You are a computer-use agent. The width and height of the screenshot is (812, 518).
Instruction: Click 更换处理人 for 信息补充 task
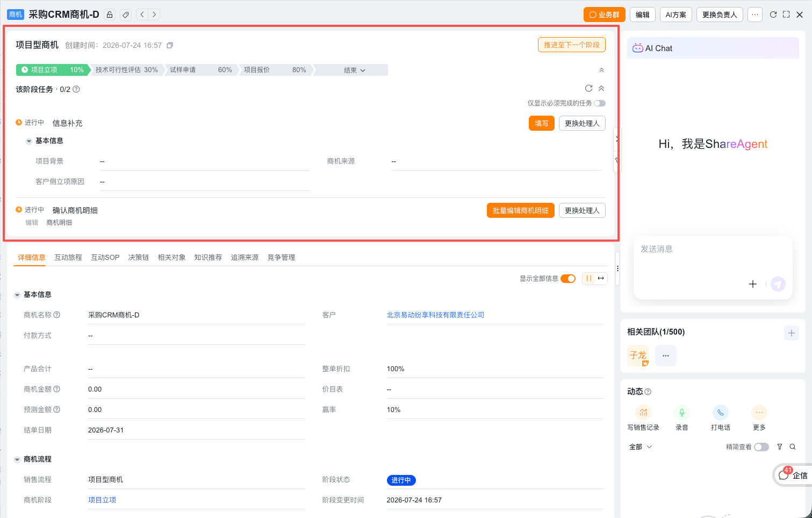582,123
